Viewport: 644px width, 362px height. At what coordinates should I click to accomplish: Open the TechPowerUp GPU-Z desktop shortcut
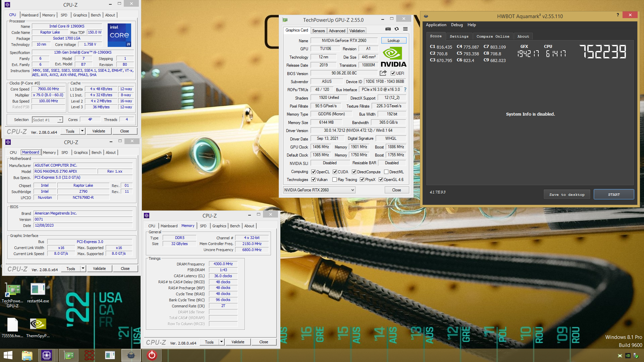pyautogui.click(x=12, y=295)
